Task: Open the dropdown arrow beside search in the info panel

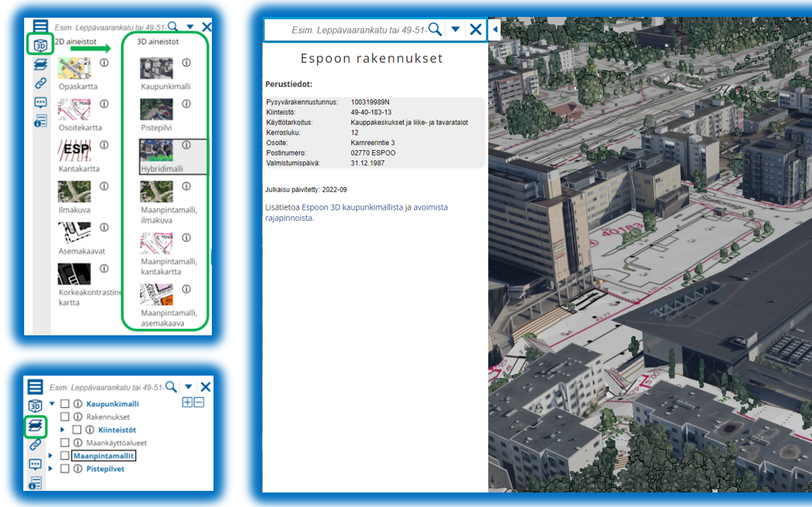Action: click(x=455, y=29)
